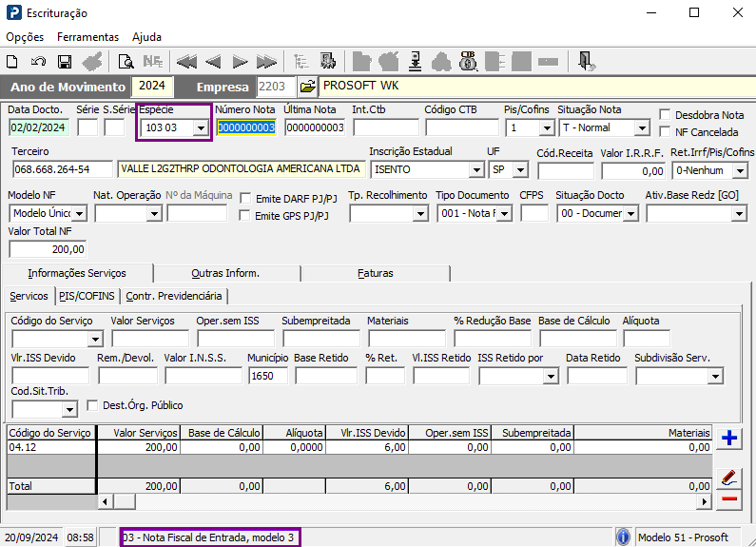
Task: Click the NF toolbar icon
Action: [x=153, y=62]
